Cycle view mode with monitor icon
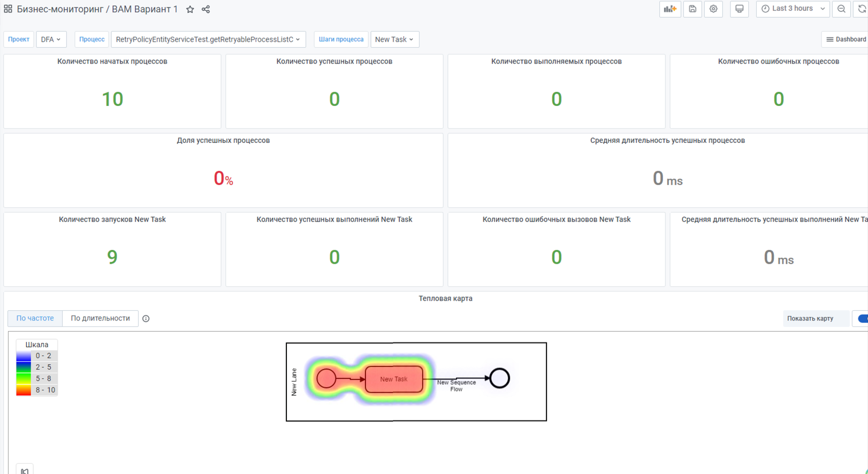The width and height of the screenshot is (868, 474). 739,9
